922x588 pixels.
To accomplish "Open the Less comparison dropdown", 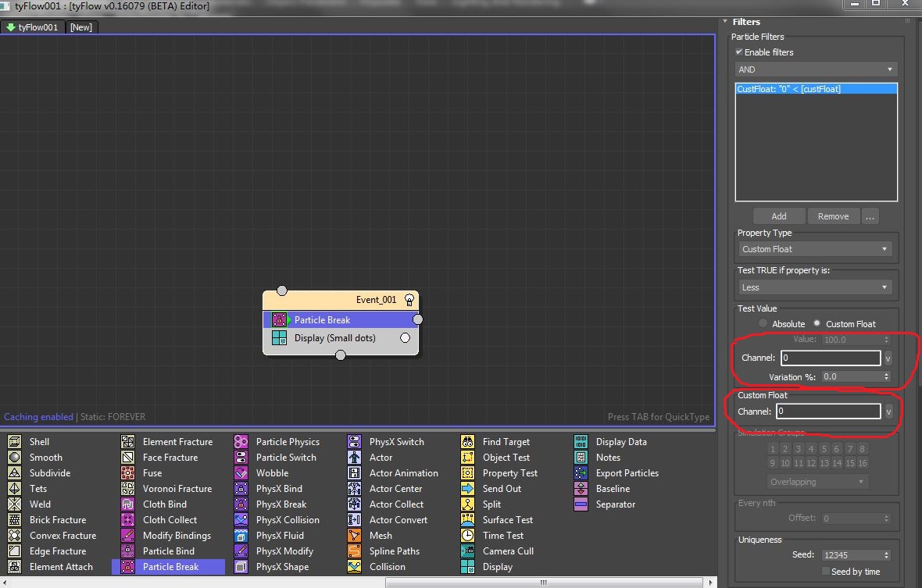I will [816, 287].
